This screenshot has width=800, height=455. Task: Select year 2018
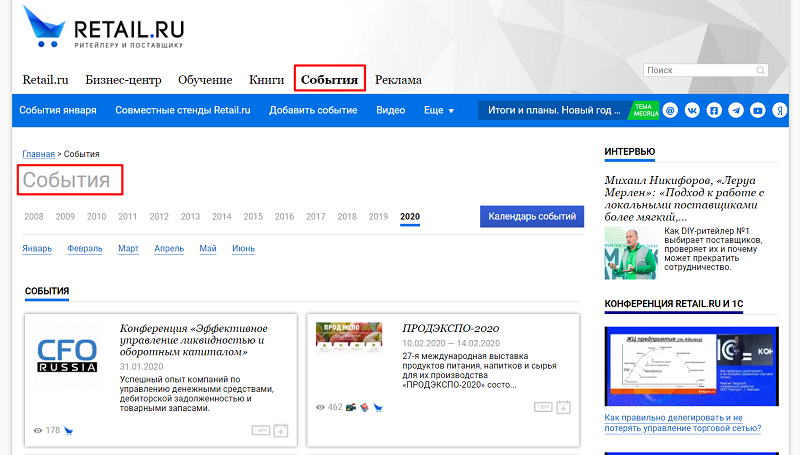(347, 216)
